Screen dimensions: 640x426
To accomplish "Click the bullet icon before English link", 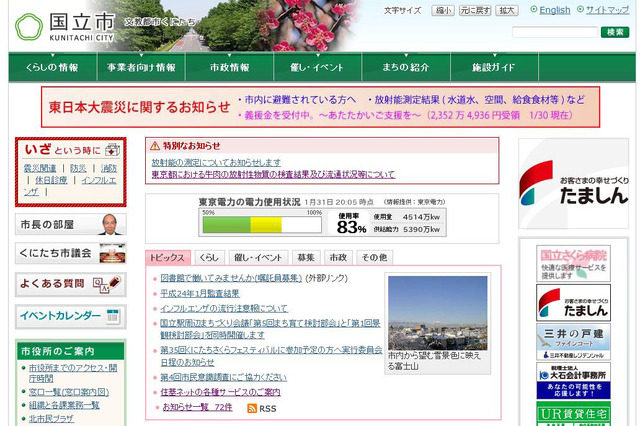I will pos(533,9).
